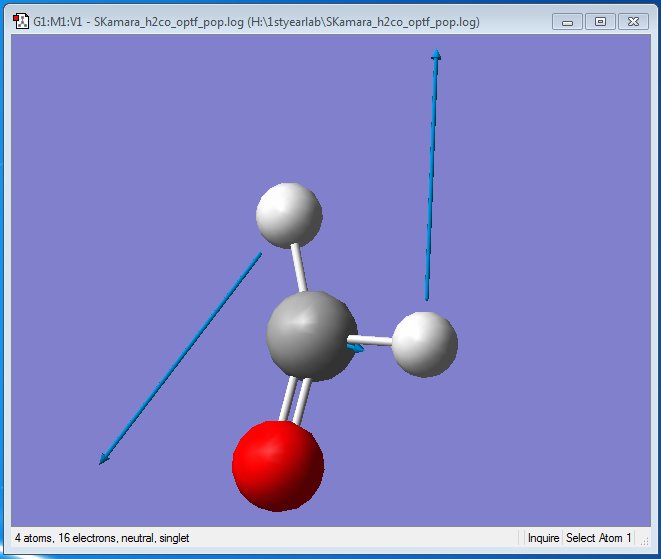
Task: Select the red oxygen atom
Action: 278,466
